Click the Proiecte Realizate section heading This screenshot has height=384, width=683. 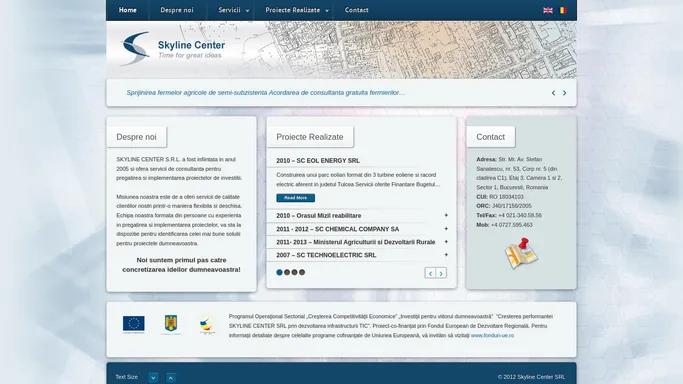click(310, 137)
